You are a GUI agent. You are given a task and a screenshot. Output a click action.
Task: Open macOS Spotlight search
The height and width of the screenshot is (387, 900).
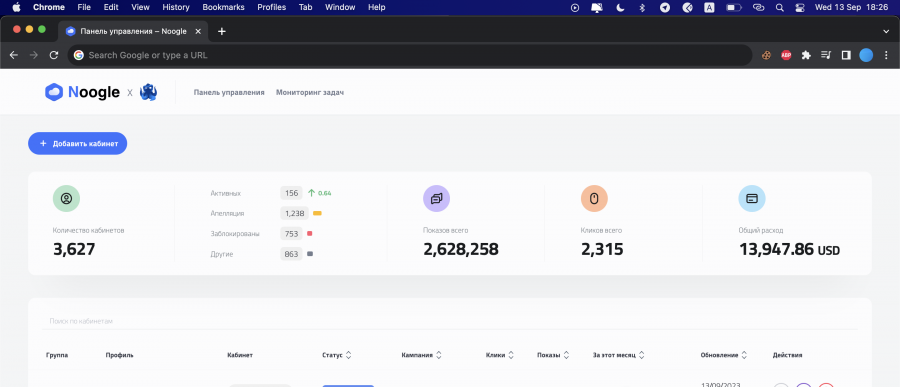779,7
